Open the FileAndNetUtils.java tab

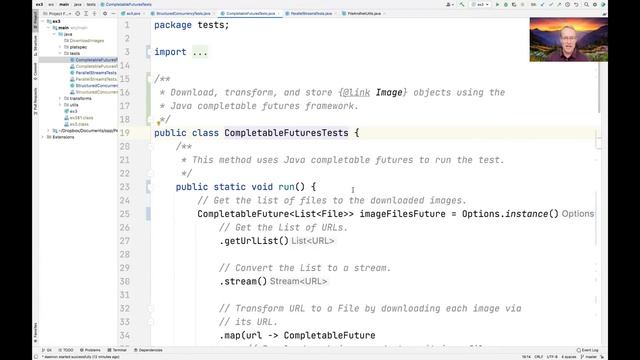[x=364, y=13]
